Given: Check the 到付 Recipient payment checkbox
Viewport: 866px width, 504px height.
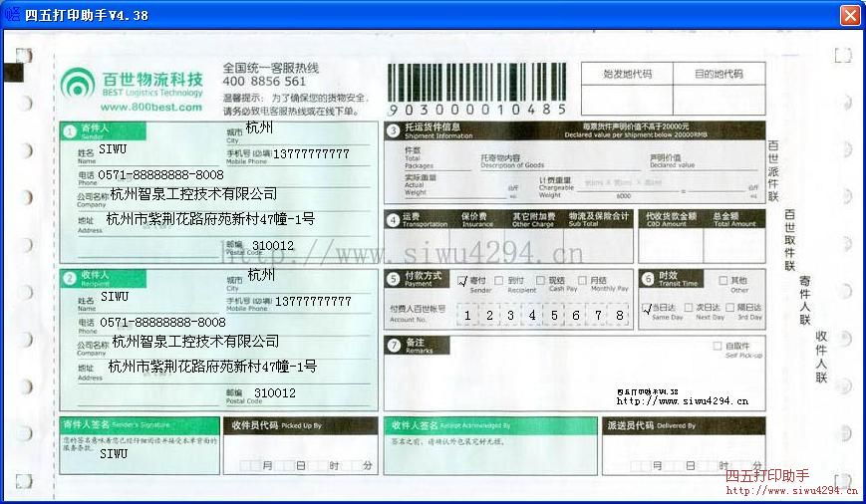Looking at the screenshot, I should coord(500,281).
